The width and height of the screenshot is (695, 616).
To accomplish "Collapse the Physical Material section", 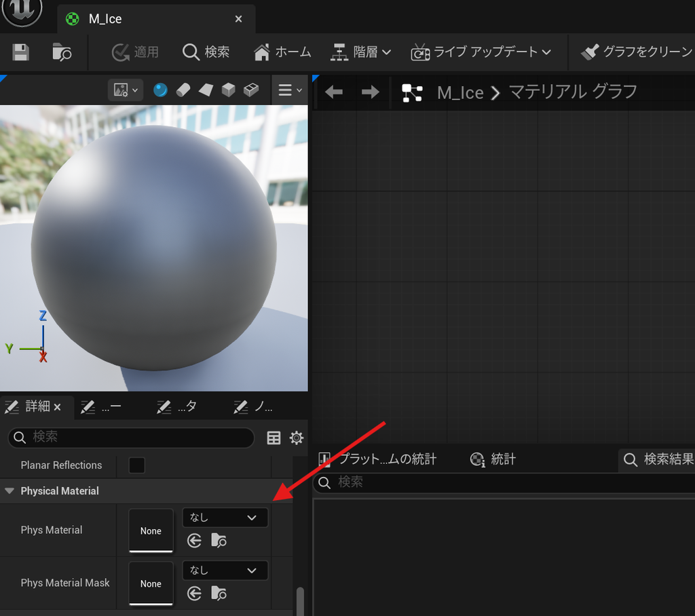I will tap(10, 491).
